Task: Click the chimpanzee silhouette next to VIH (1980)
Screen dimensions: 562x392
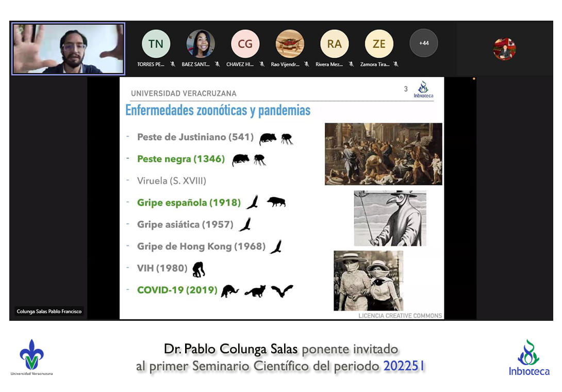Action: click(x=199, y=269)
